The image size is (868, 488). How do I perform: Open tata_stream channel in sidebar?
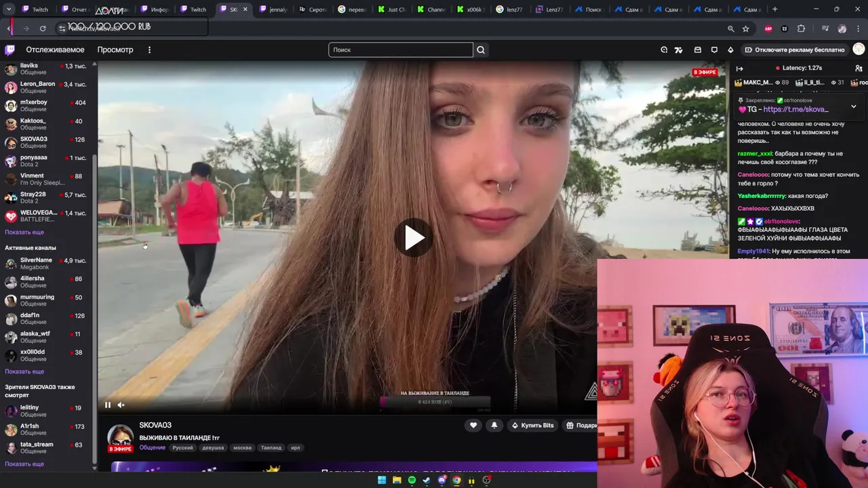tap(46, 447)
